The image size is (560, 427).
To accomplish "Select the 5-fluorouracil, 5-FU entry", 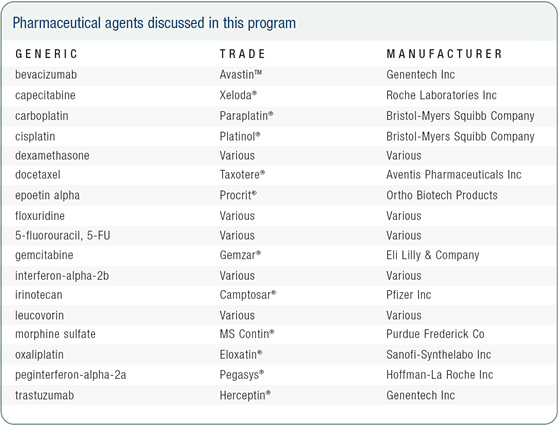I will [62, 236].
